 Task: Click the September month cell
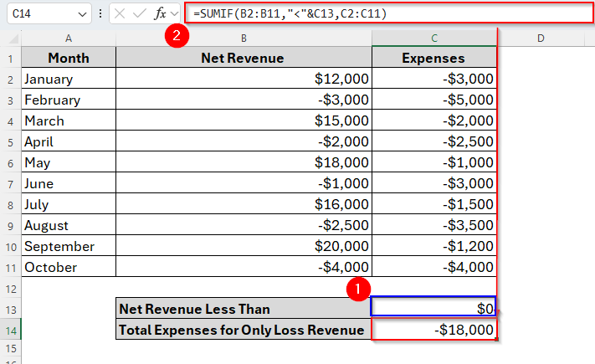(x=68, y=246)
